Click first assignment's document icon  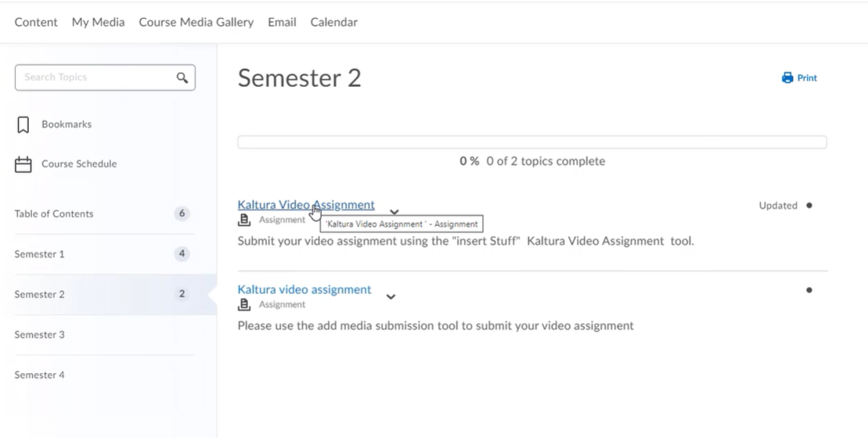tap(244, 221)
